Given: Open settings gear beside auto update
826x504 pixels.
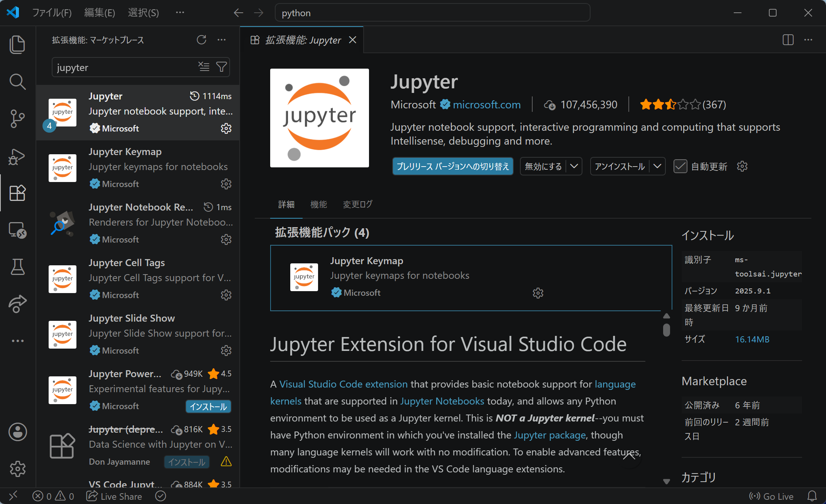Looking at the screenshot, I should 742,166.
